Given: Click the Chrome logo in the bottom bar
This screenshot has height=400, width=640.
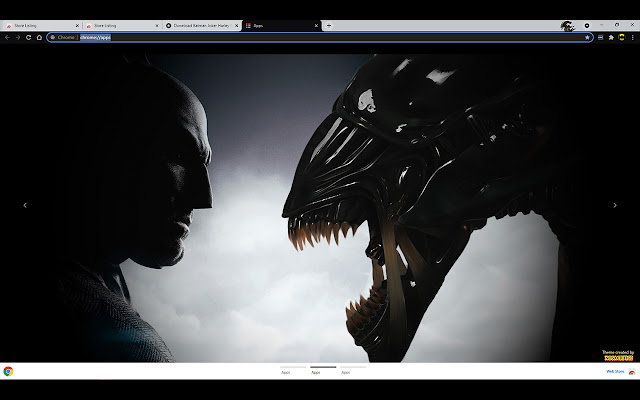Looking at the screenshot, I should pyautogui.click(x=8, y=371).
